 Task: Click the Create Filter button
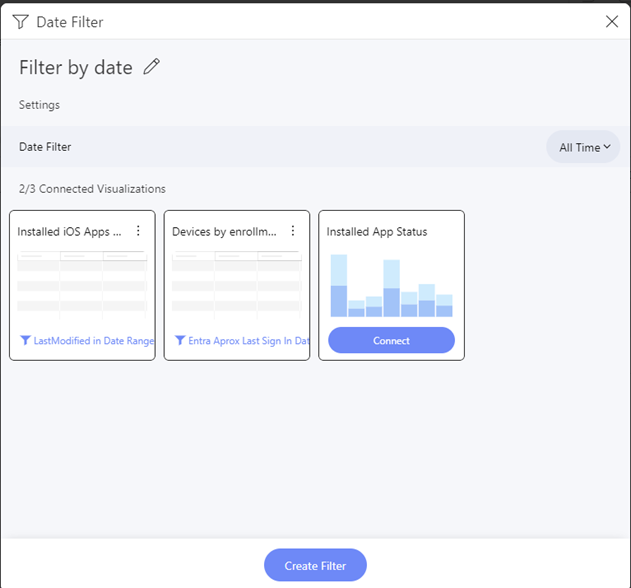[315, 565]
